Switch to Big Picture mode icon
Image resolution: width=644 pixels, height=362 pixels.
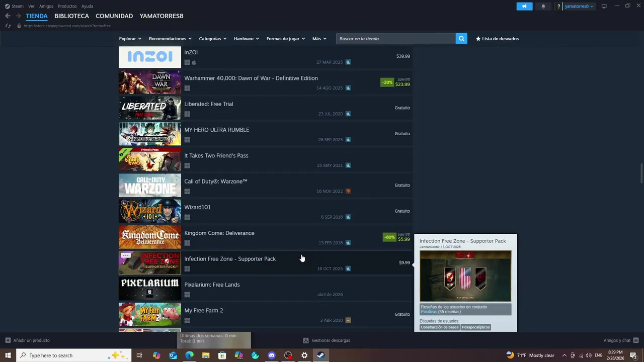604,6
